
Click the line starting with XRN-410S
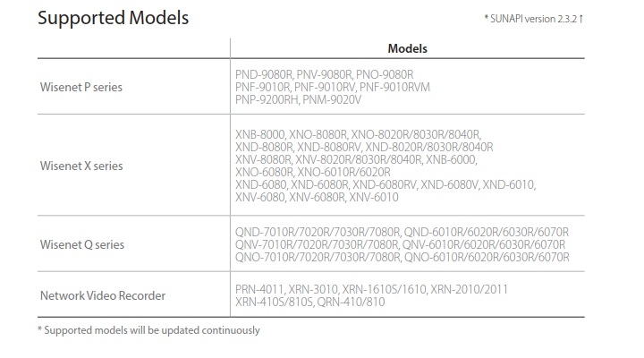324,303
